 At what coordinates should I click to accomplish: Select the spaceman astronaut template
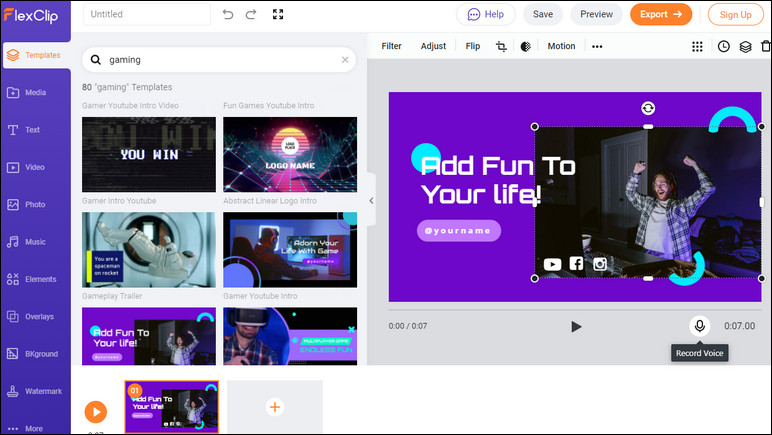[x=149, y=249]
